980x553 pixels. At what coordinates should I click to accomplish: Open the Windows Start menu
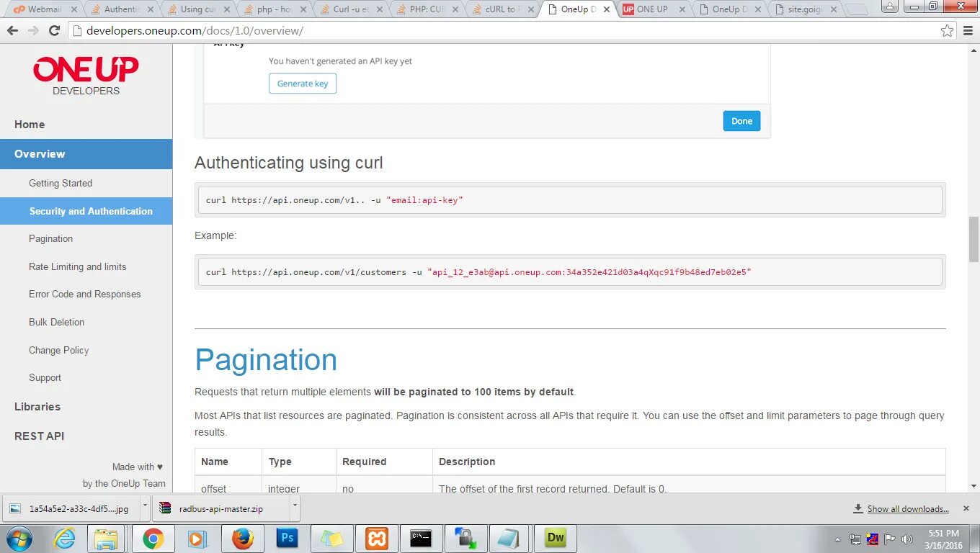click(19, 539)
